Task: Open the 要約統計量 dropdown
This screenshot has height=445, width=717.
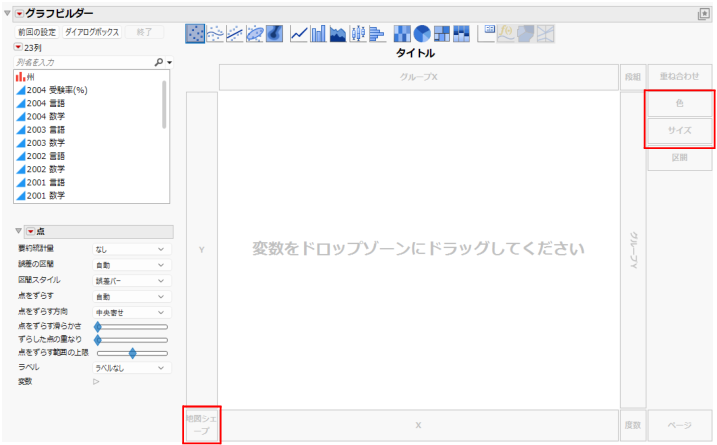Action: [x=132, y=249]
